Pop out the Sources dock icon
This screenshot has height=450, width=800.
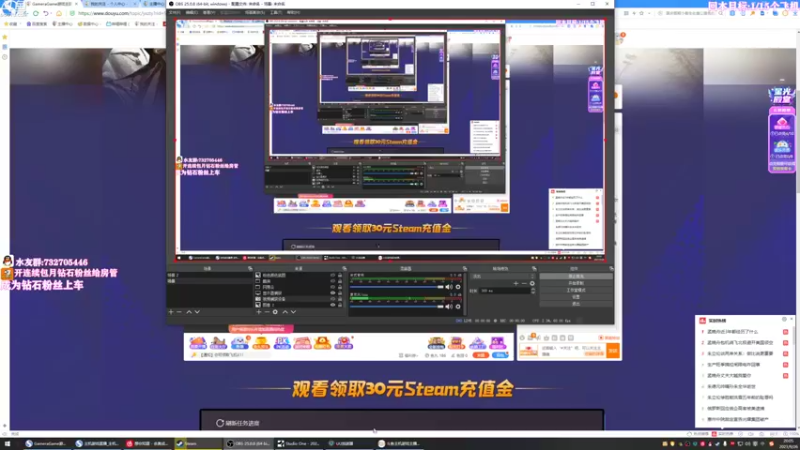click(344, 268)
